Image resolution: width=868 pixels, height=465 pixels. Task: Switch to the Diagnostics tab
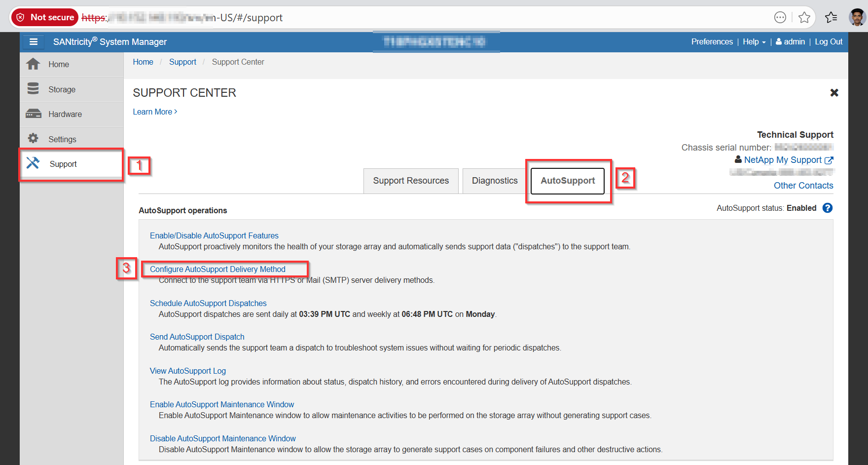[494, 181]
